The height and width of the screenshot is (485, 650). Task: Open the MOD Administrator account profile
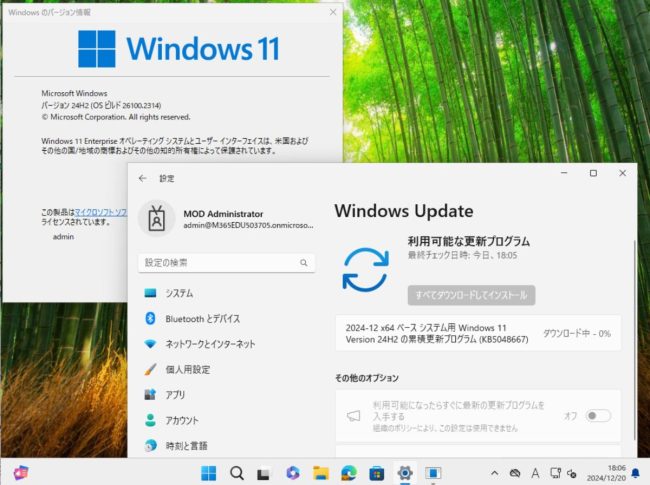coord(226,218)
